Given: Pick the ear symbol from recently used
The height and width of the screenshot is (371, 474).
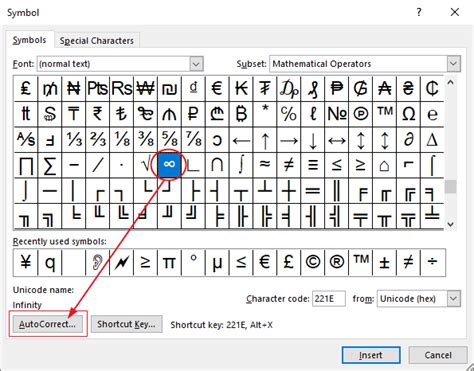Looking at the screenshot, I should 98,262.
